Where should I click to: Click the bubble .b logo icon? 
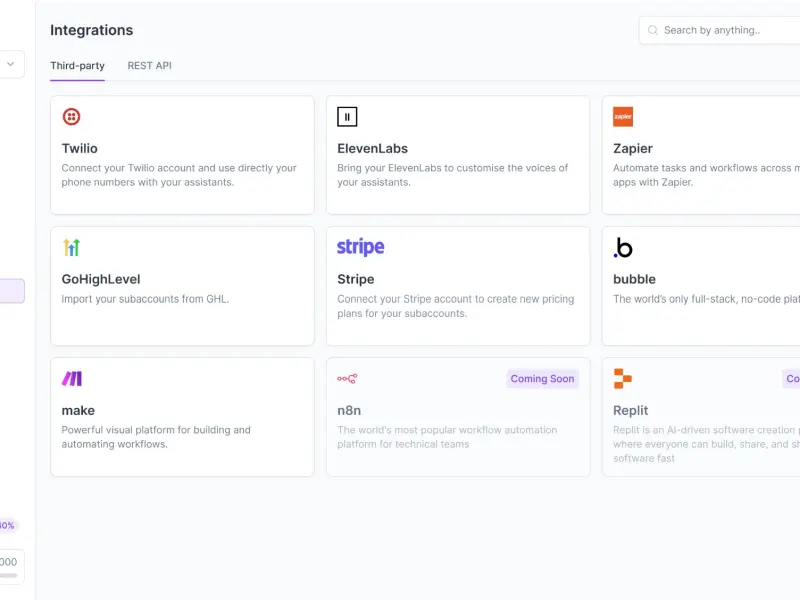click(623, 247)
